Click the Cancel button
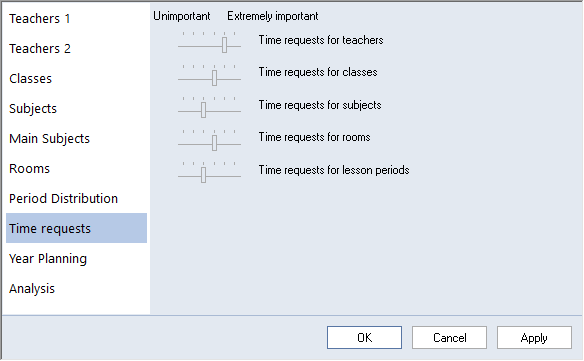This screenshot has height=361, width=584. point(450,338)
